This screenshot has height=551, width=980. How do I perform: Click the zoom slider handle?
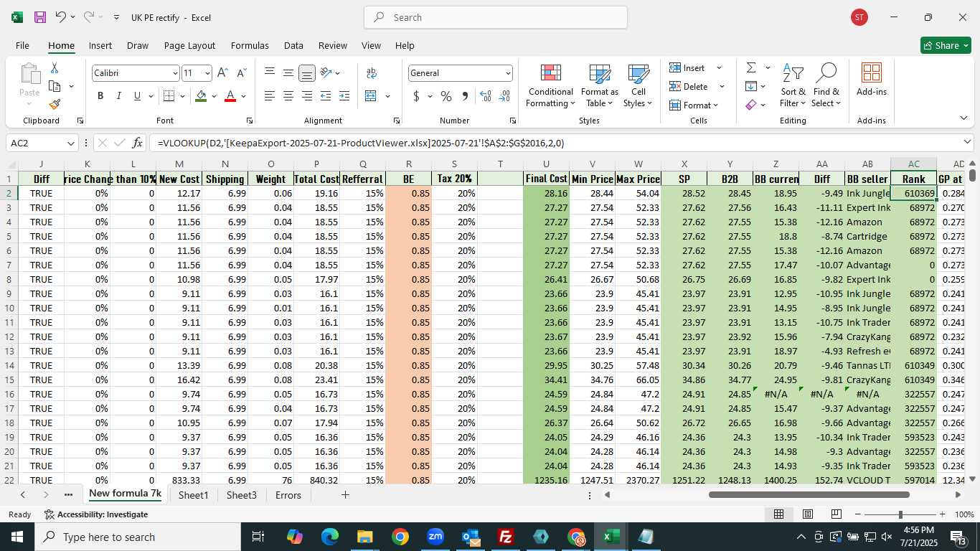pos(900,514)
